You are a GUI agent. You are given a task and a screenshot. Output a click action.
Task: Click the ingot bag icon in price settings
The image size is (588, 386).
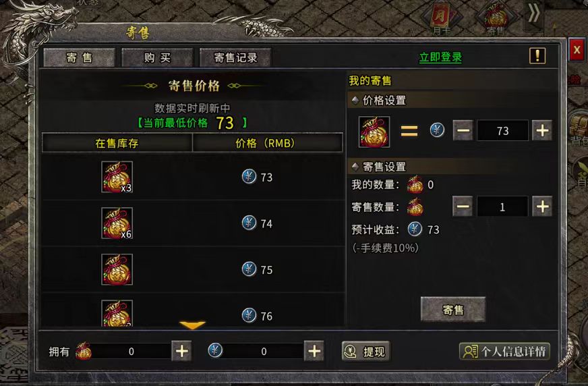pos(374,132)
